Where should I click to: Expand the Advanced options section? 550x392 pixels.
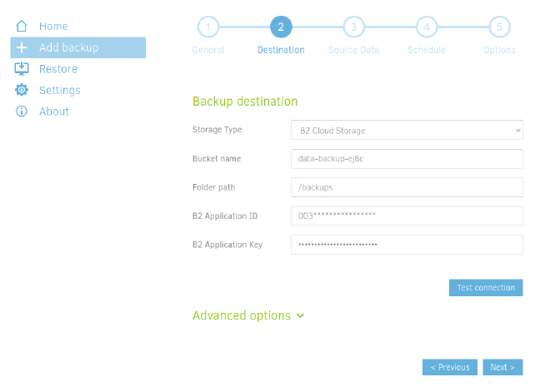248,315
